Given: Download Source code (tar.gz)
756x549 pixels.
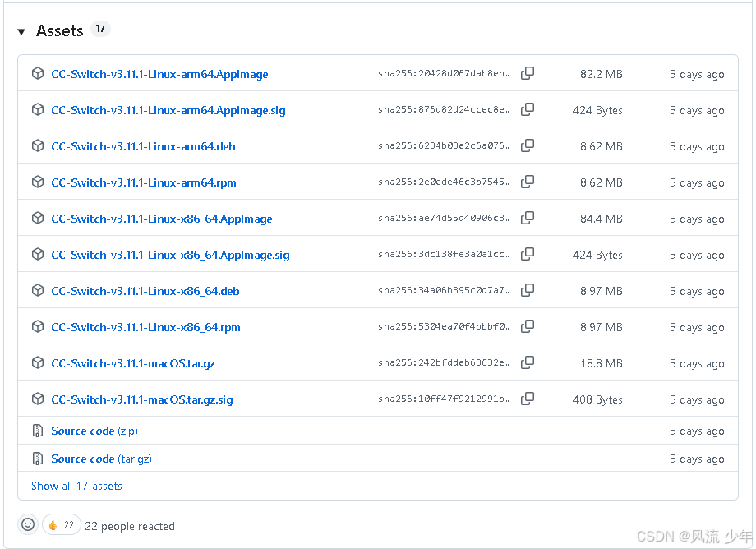Looking at the screenshot, I should (x=101, y=459).
